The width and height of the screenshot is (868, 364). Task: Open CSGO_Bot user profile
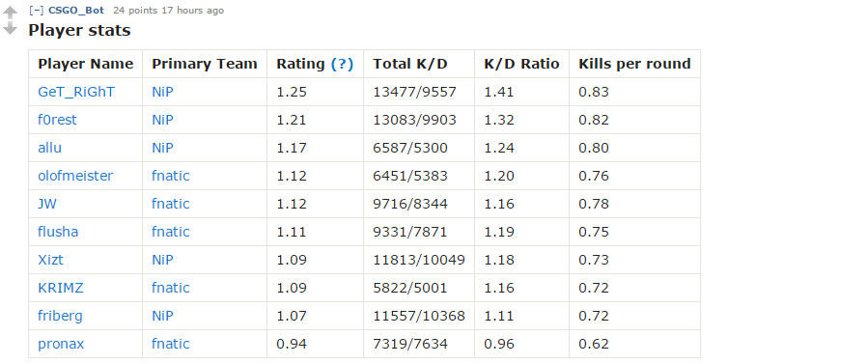click(x=76, y=11)
